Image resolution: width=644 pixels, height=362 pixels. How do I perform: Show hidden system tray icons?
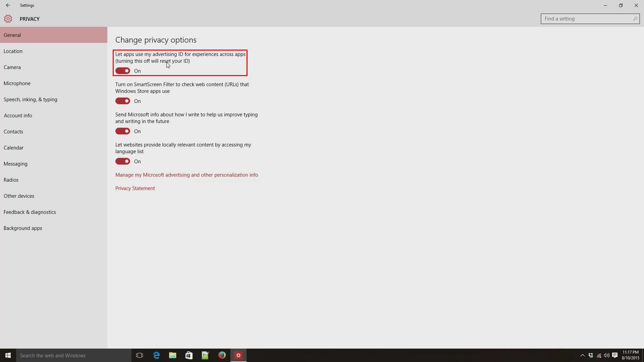582,355
